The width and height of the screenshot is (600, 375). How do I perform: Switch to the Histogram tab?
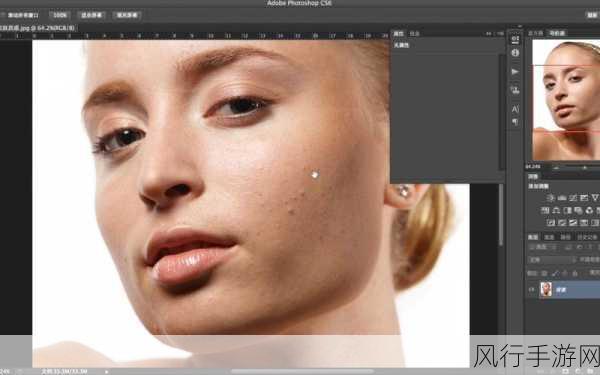point(536,33)
